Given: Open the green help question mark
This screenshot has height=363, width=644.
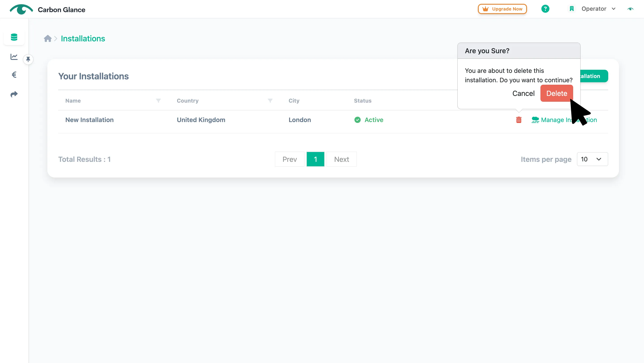Looking at the screenshot, I should 545,9.
